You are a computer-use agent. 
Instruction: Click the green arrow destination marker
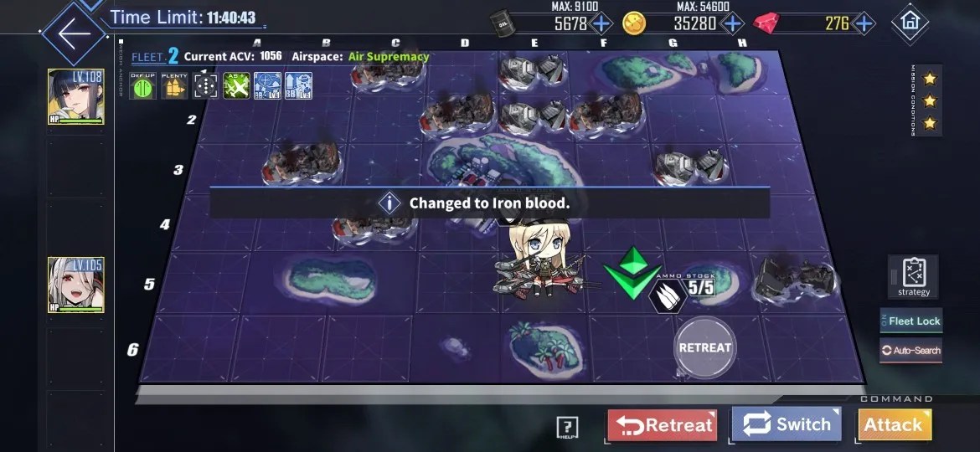632,273
